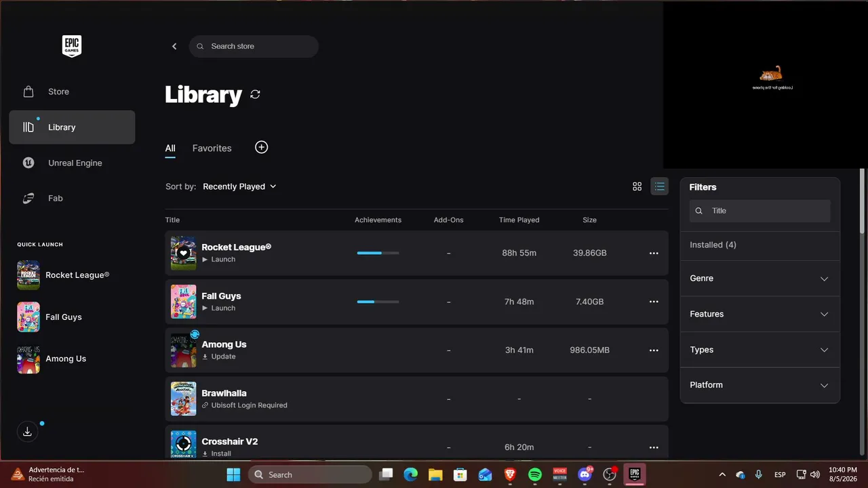Click the Windows taskbar Search box
868x488 pixels.
310,474
